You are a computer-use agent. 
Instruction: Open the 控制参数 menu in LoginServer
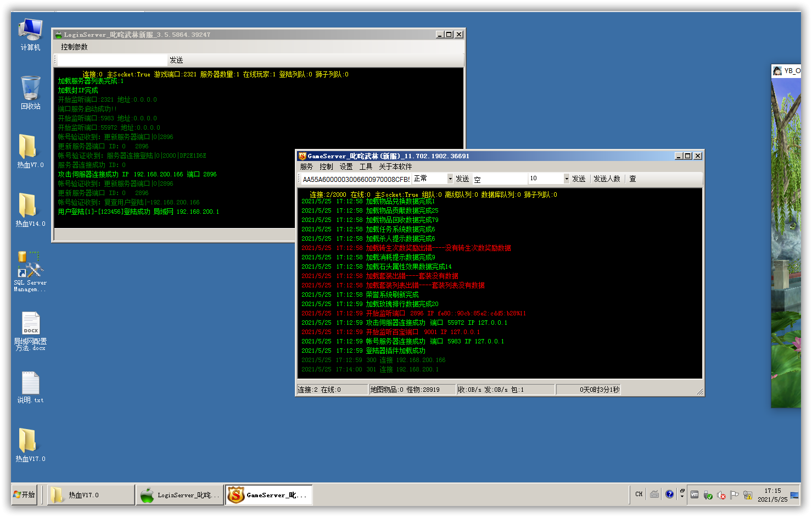74,47
